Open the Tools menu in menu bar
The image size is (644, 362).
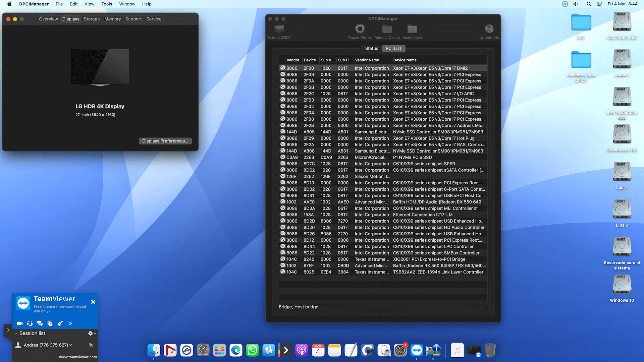[x=107, y=4]
